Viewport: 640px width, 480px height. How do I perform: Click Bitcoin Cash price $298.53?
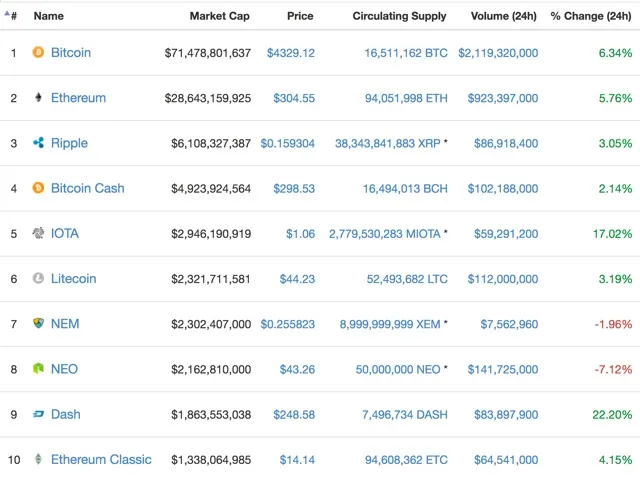pos(294,189)
